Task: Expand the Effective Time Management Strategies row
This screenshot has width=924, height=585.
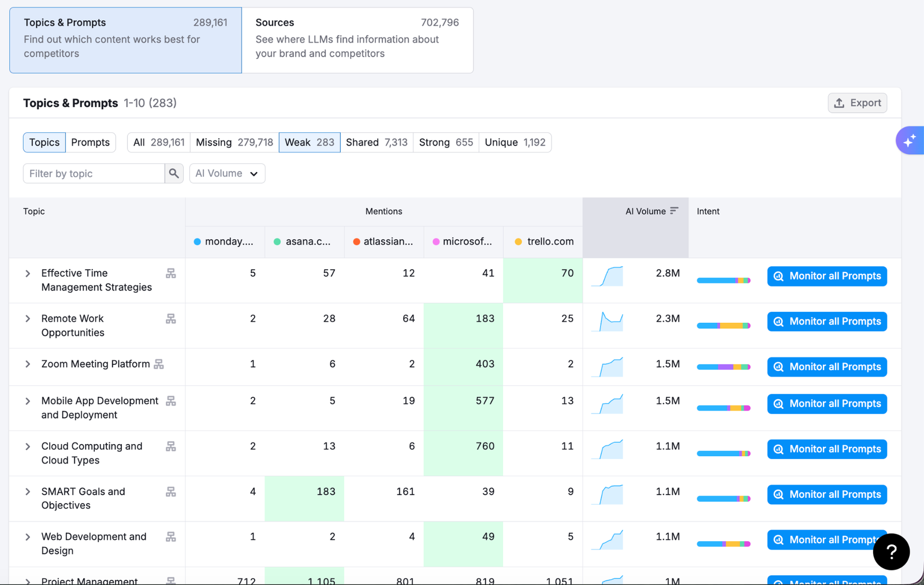Action: (x=28, y=273)
